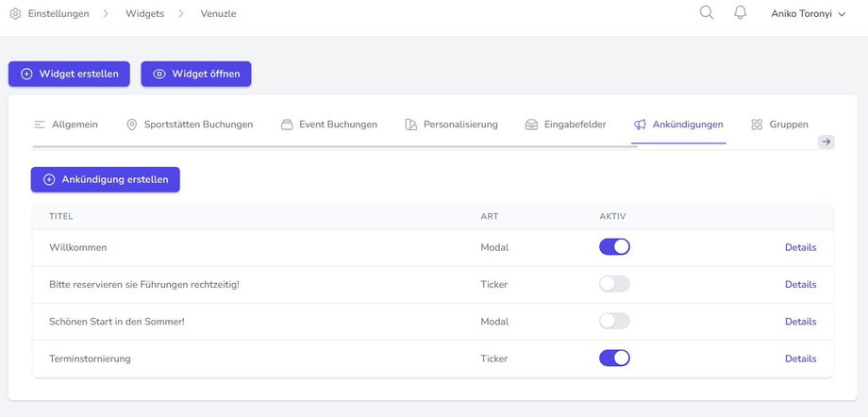Image resolution: width=868 pixels, height=417 pixels.
Task: Switch to Sportstätten Buchungen tab
Action: coord(189,125)
